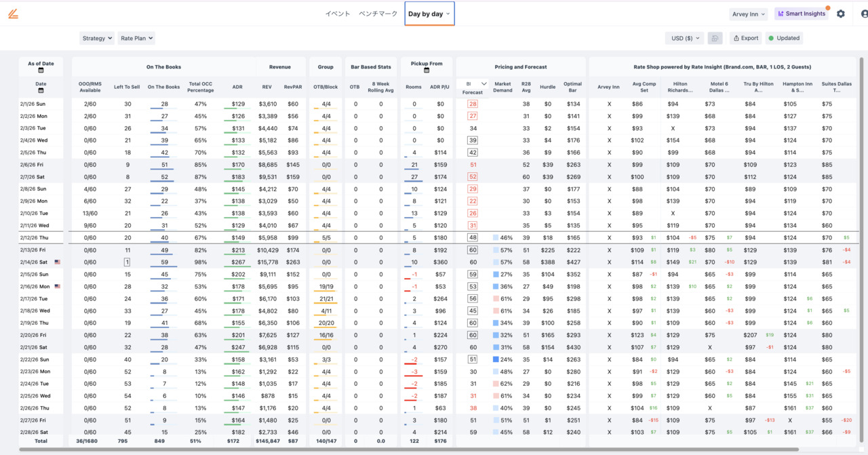This screenshot has width=868, height=455.
Task: Click the US flag on 2/16/26
Action: pos(57,287)
